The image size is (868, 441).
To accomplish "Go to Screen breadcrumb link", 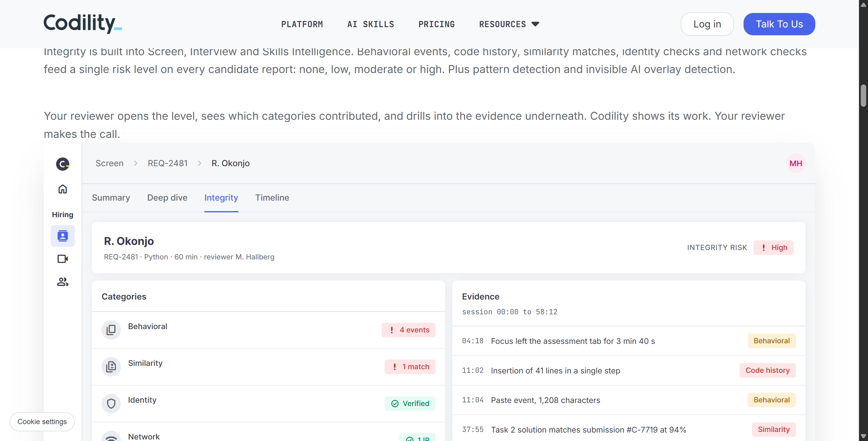I will tap(109, 163).
